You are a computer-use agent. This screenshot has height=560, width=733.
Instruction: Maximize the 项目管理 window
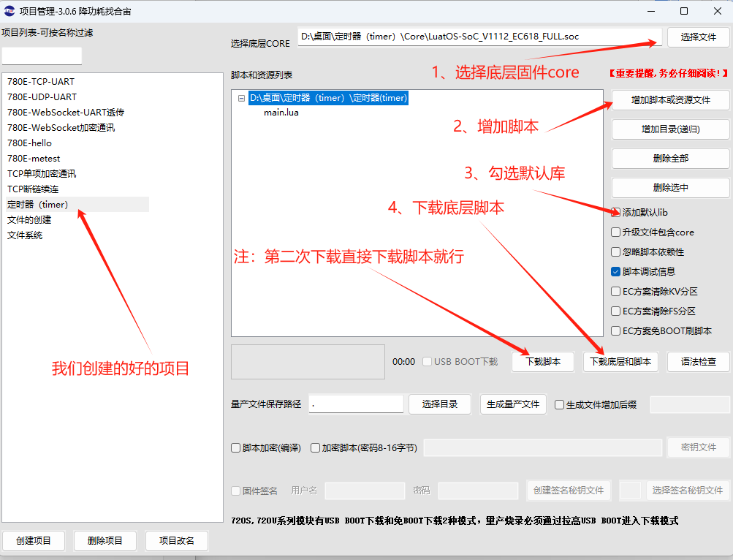[684, 11]
